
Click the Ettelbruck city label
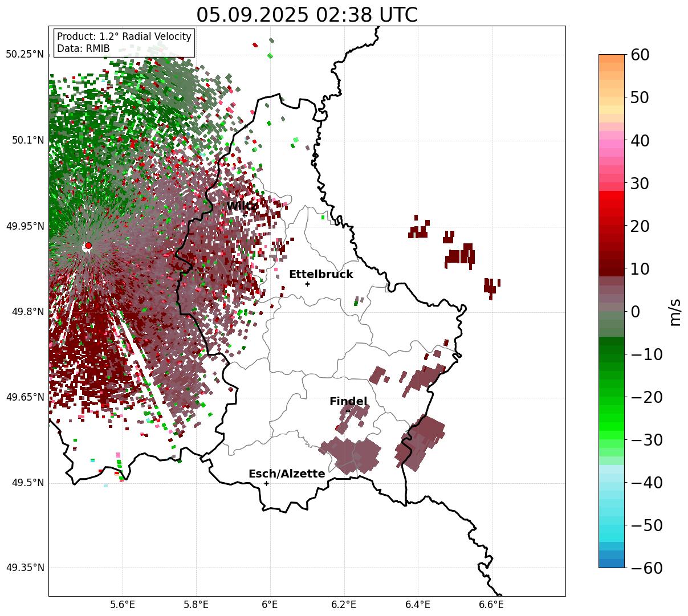pos(321,274)
